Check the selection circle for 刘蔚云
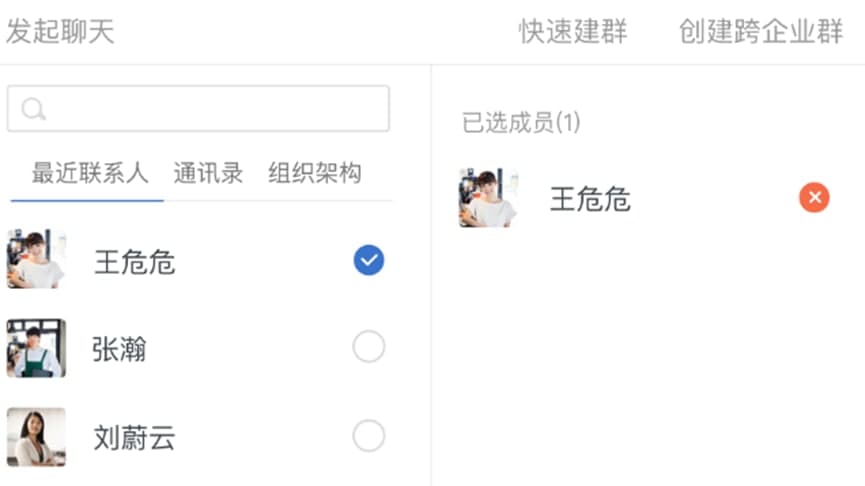 [369, 436]
